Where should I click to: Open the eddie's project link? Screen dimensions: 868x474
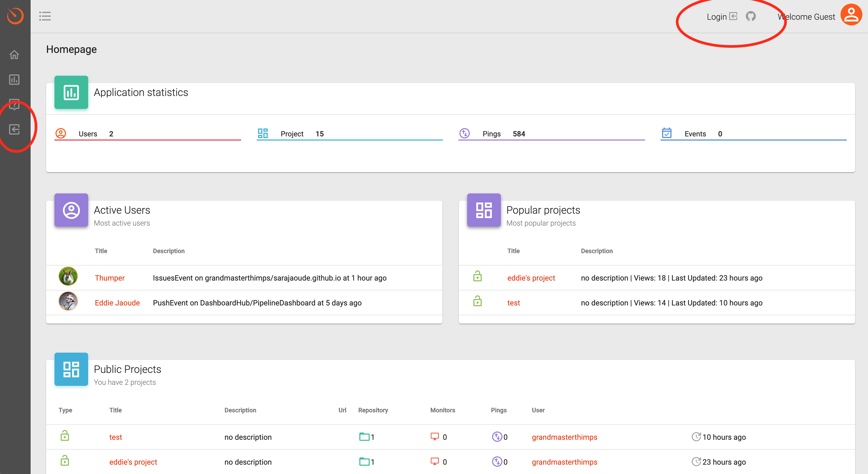click(x=531, y=278)
